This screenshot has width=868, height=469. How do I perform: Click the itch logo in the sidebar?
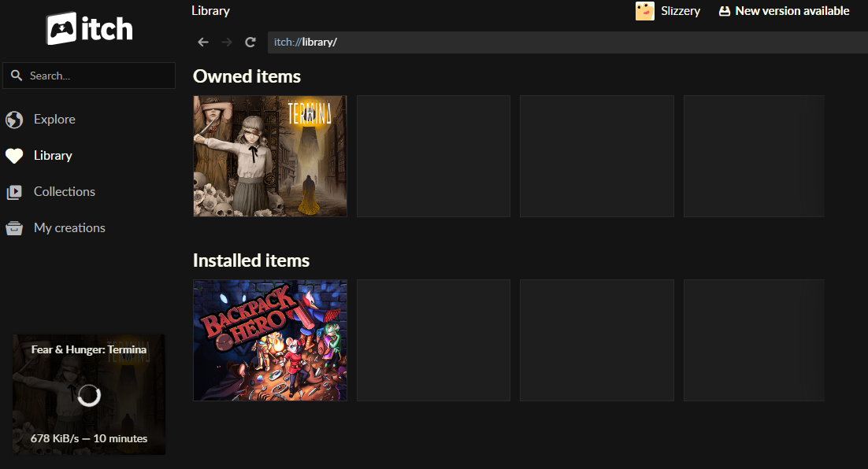[89, 28]
